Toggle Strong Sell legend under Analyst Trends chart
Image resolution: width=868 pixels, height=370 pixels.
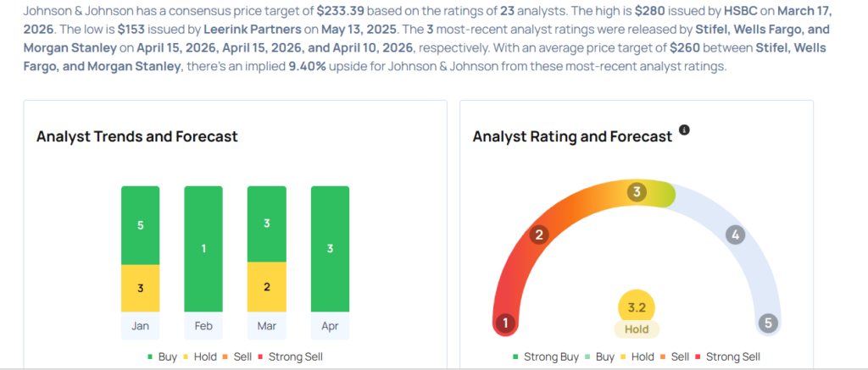[289, 356]
